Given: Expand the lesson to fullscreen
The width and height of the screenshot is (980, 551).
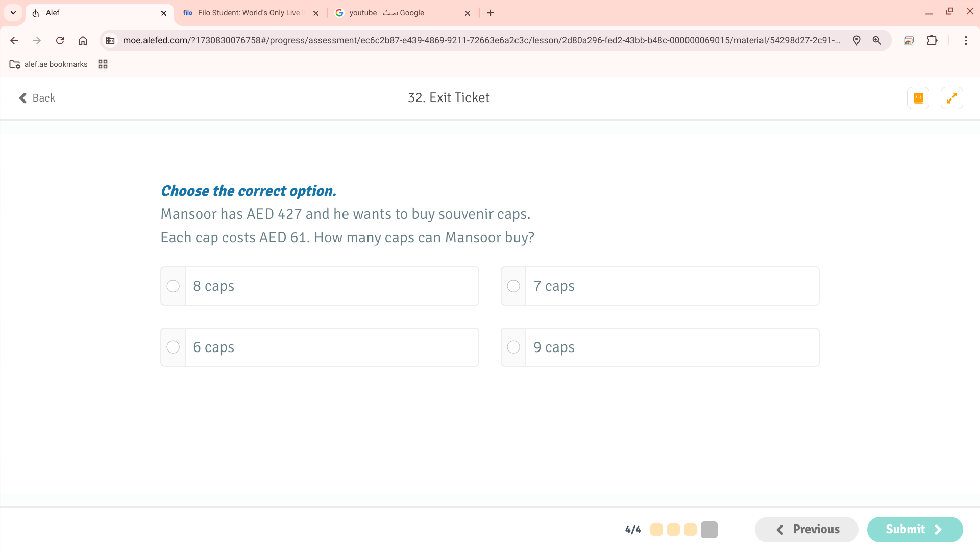Looking at the screenshot, I should 951,97.
